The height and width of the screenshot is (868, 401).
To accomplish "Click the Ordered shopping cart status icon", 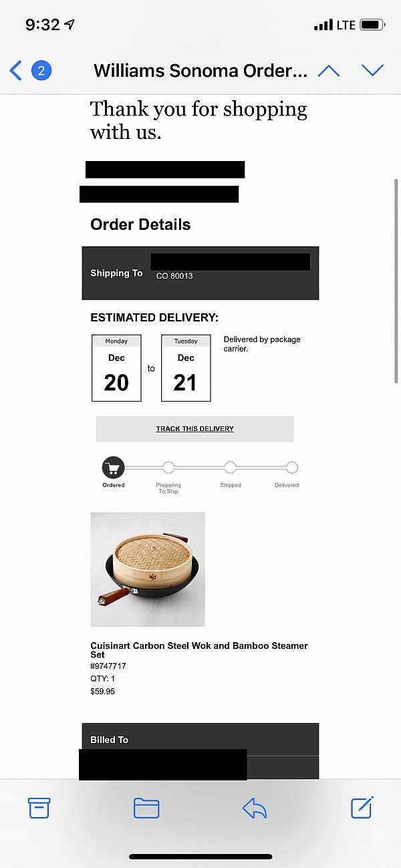I will point(114,468).
